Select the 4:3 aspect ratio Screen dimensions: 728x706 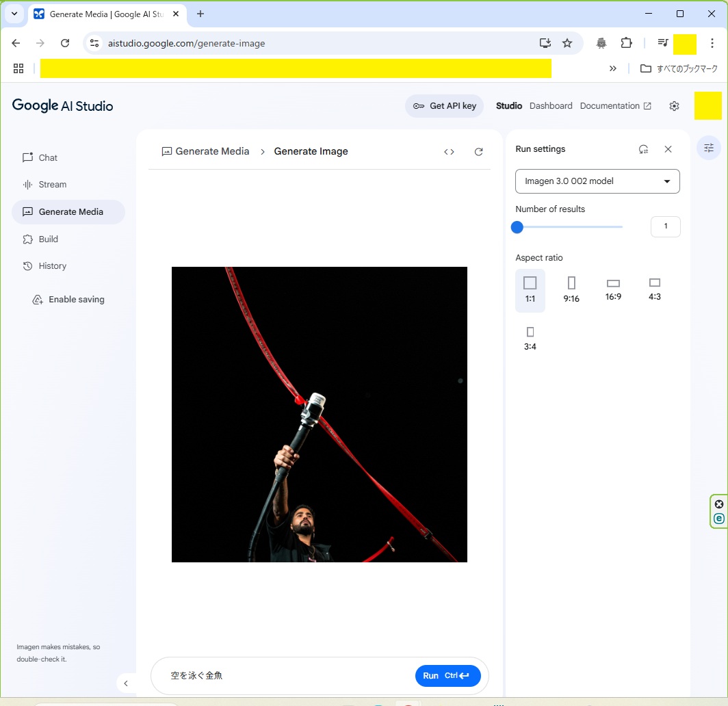tap(654, 289)
